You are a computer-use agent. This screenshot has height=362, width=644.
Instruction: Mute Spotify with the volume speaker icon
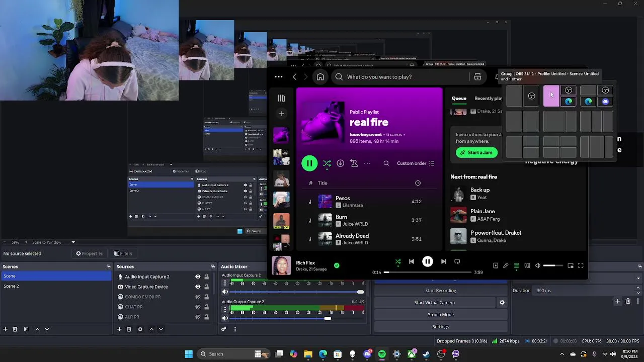(x=538, y=265)
